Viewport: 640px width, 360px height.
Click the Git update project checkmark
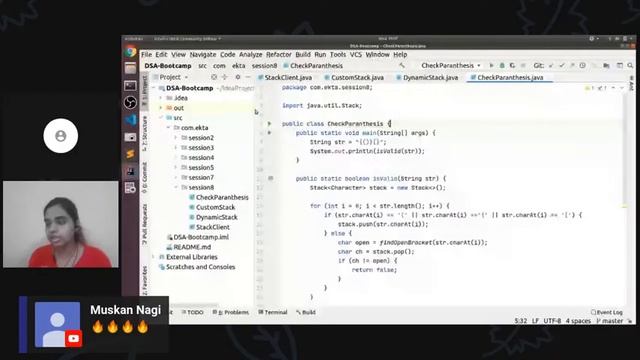click(x=551, y=65)
